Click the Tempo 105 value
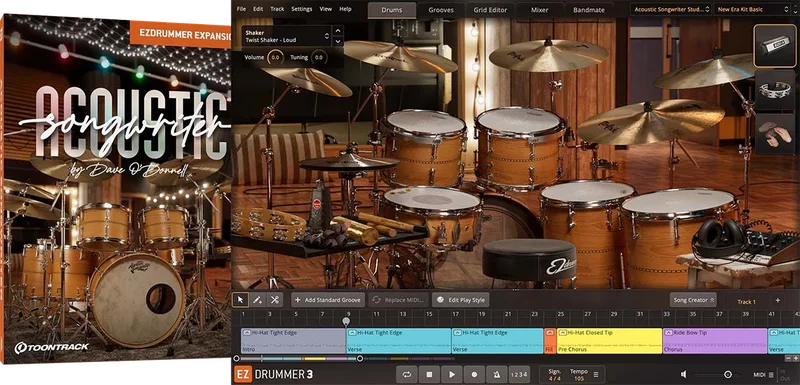This screenshot has width=800, height=385. (578, 378)
